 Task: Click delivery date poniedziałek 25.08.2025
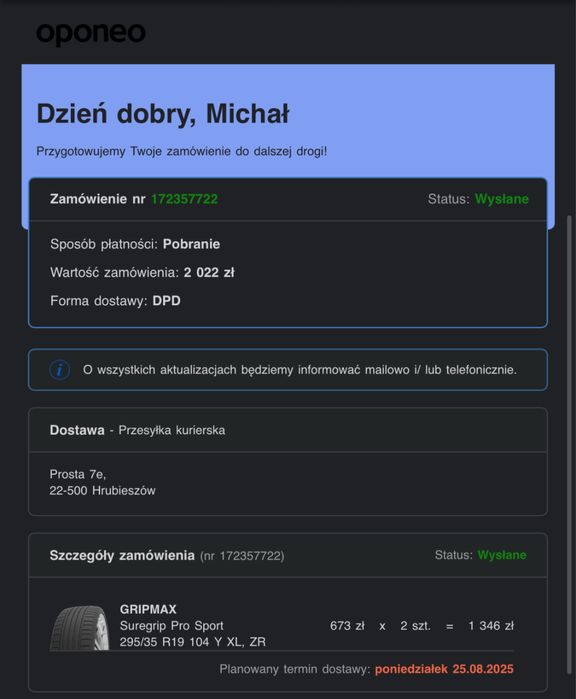click(x=444, y=669)
